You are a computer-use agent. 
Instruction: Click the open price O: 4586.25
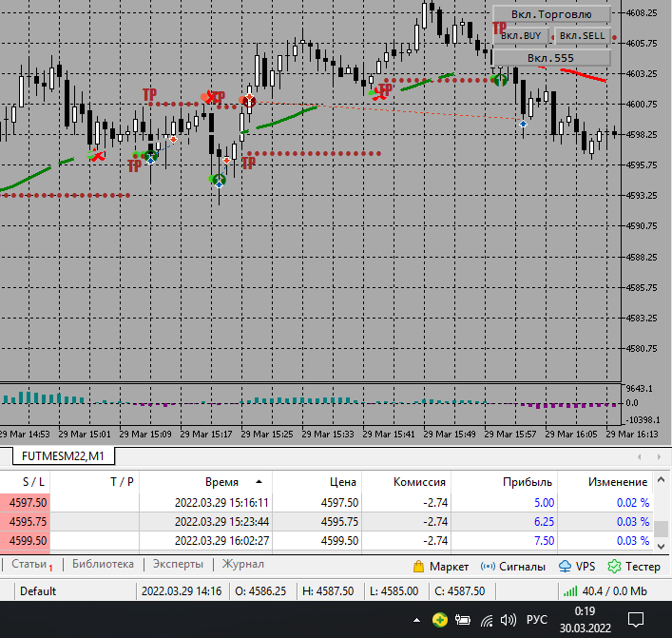[260, 591]
